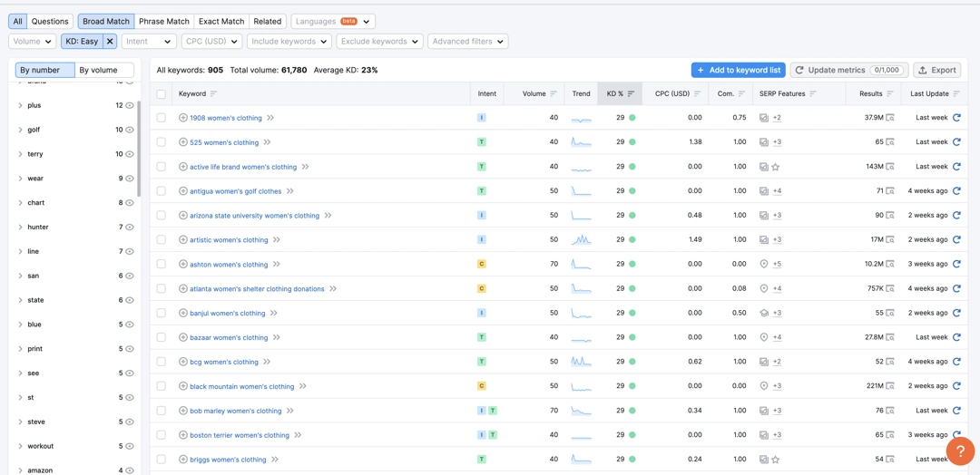The image size is (980, 475).
Task: Toggle eye icon for the workout group
Action: [x=130, y=446]
